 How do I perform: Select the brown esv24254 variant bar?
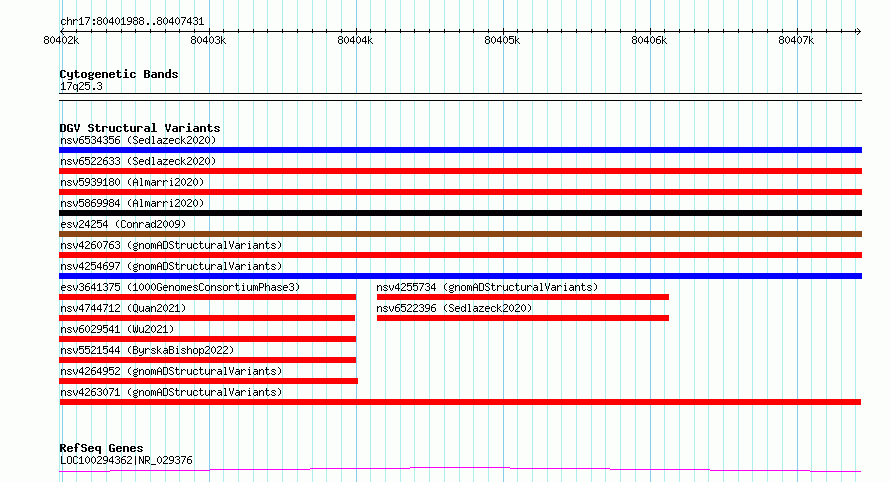[460, 234]
